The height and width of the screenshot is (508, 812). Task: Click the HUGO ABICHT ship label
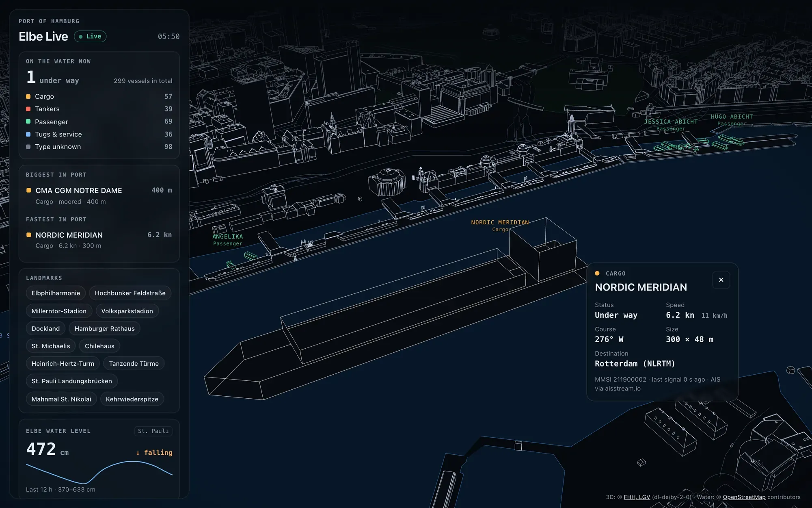tap(732, 119)
